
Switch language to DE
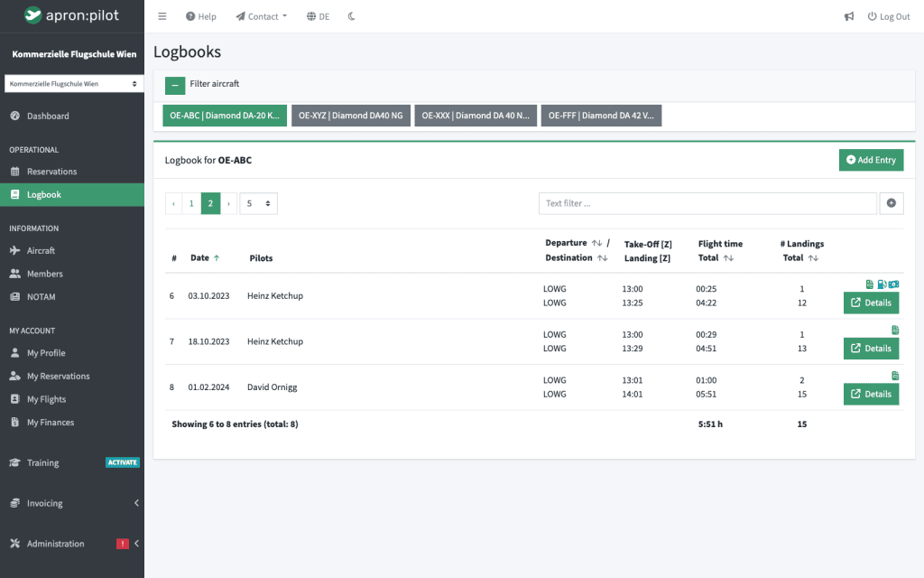pos(319,16)
